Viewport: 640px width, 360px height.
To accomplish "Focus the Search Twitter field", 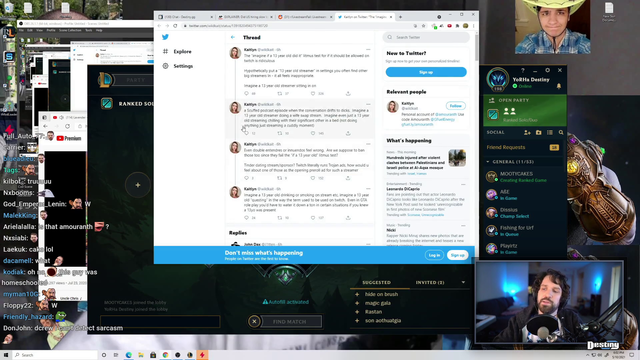I will pyautogui.click(x=426, y=37).
